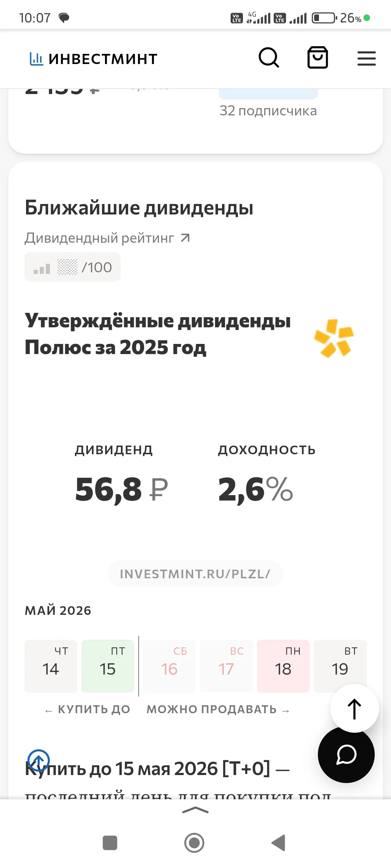Tap the hidden rating /100 badge

[x=72, y=267]
